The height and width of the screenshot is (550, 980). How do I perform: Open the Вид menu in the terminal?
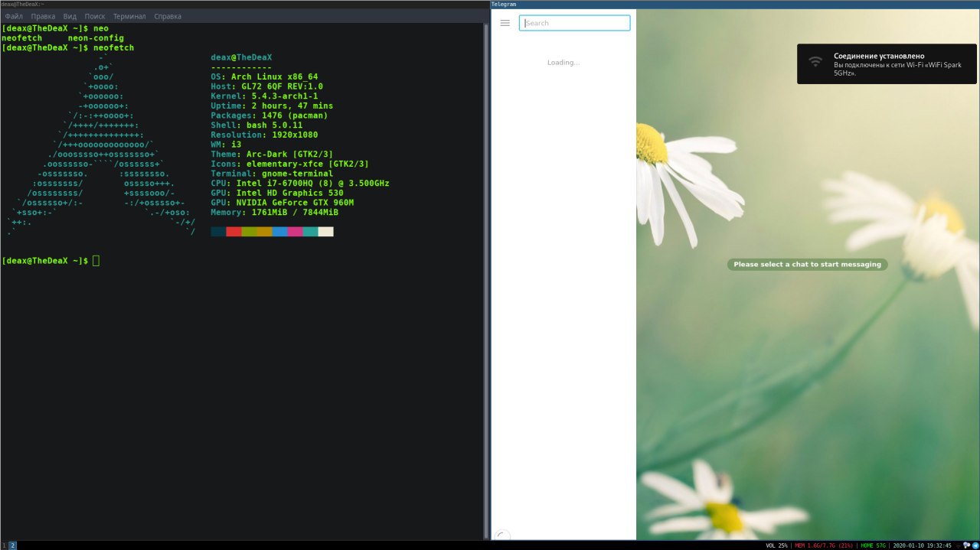(70, 16)
